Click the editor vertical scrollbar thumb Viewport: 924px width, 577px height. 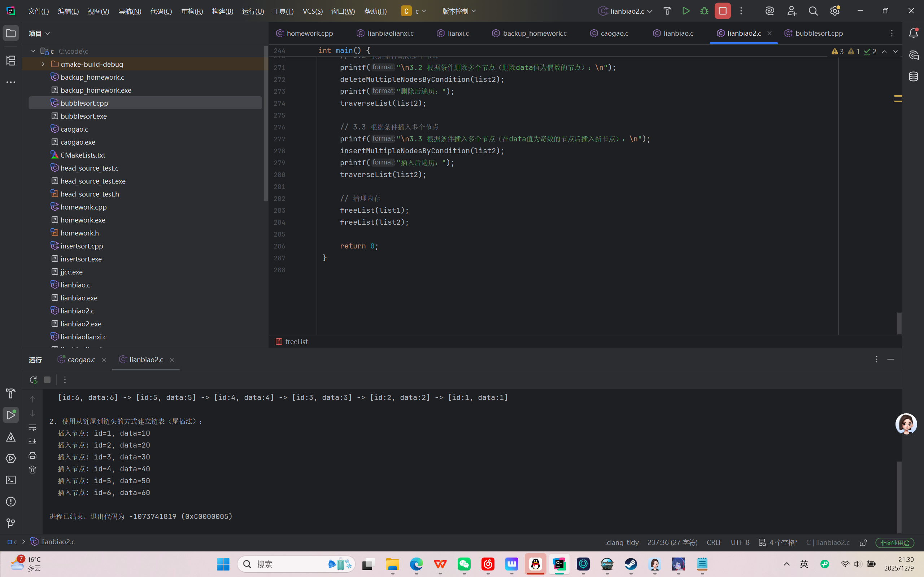point(899,323)
